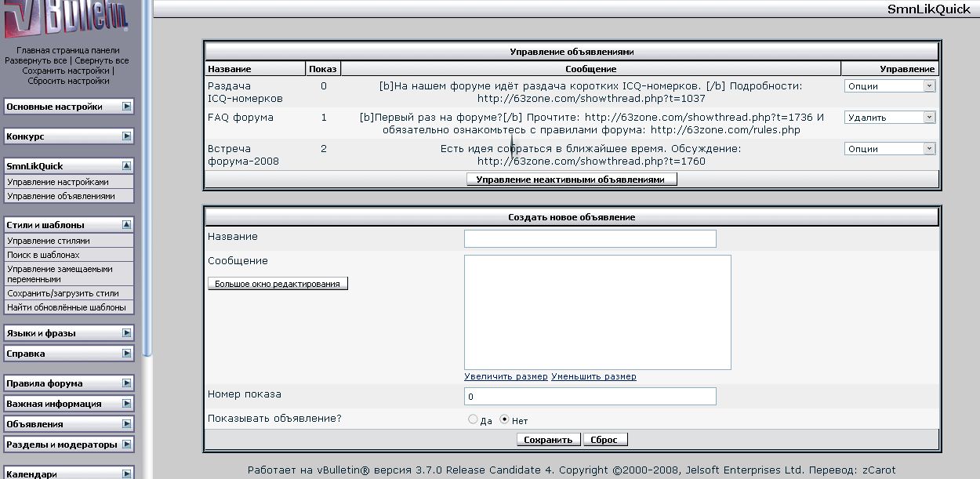Select Да radio for showing announcement
This screenshot has height=479, width=980.
click(x=473, y=419)
